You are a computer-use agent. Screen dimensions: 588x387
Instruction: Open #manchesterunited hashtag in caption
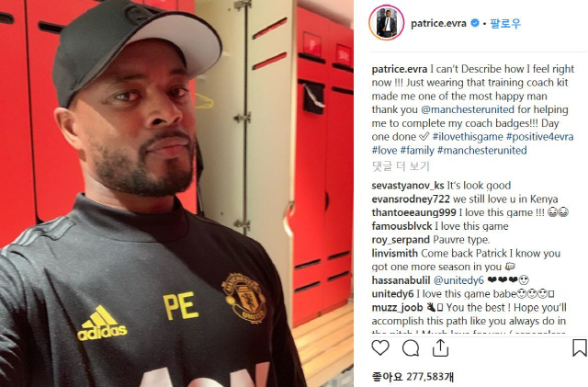[x=481, y=151]
